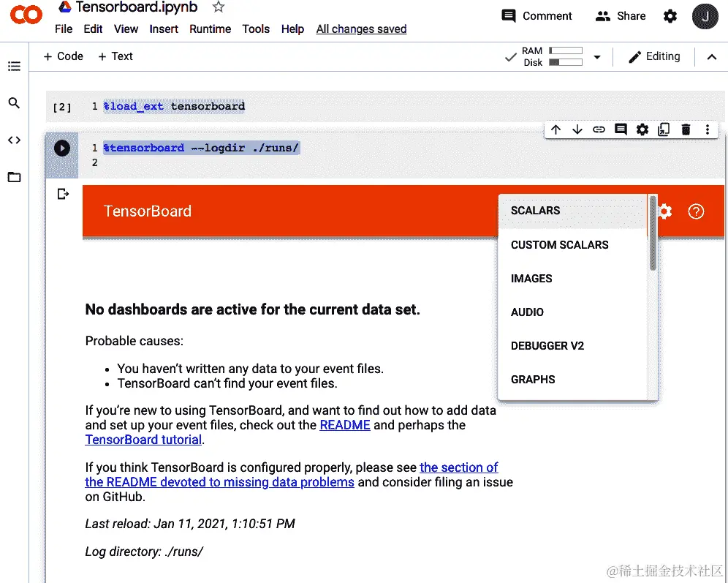The image size is (728, 583).
Task: Click the cell output options icon
Action: 63,194
